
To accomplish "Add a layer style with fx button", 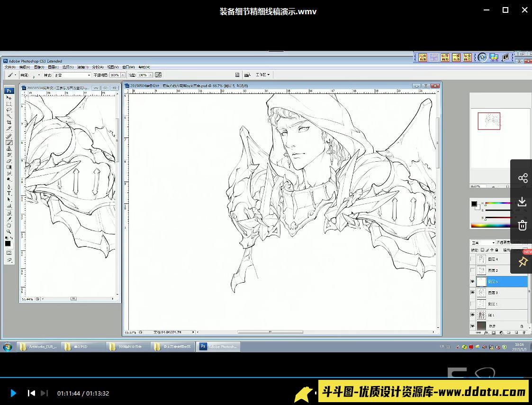I will [x=486, y=332].
